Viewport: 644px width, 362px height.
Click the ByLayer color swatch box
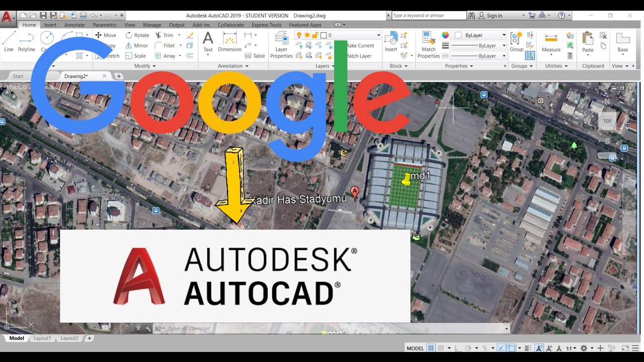point(458,35)
